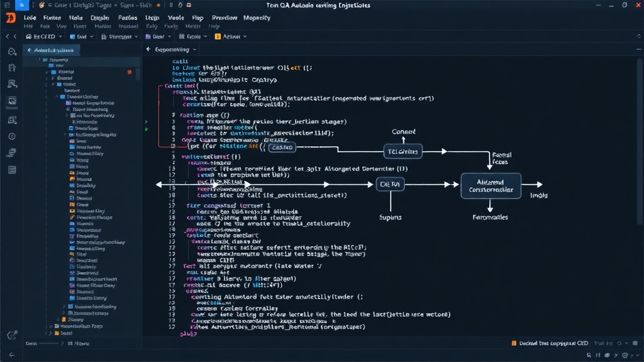Click the editor vertical scrollbar
The width and height of the screenshot is (644, 362).
coord(639,141)
